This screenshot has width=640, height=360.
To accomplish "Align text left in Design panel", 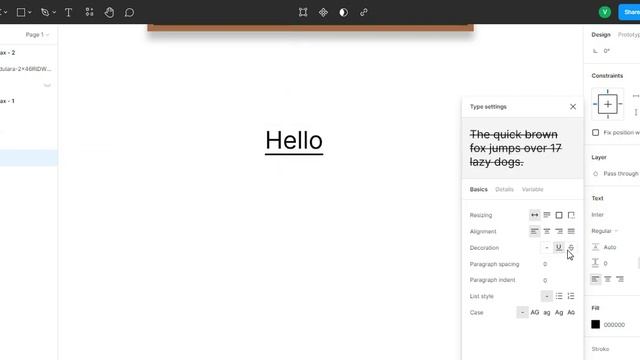I will [596, 279].
